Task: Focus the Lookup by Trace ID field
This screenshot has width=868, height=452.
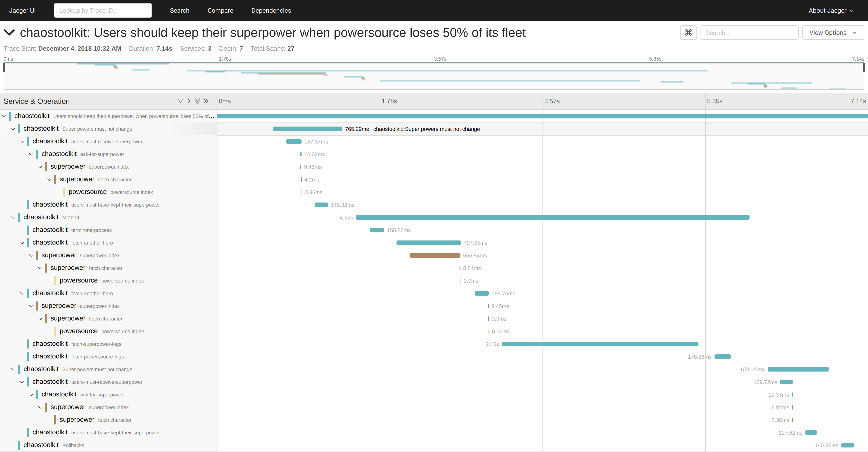Action: pos(103,10)
